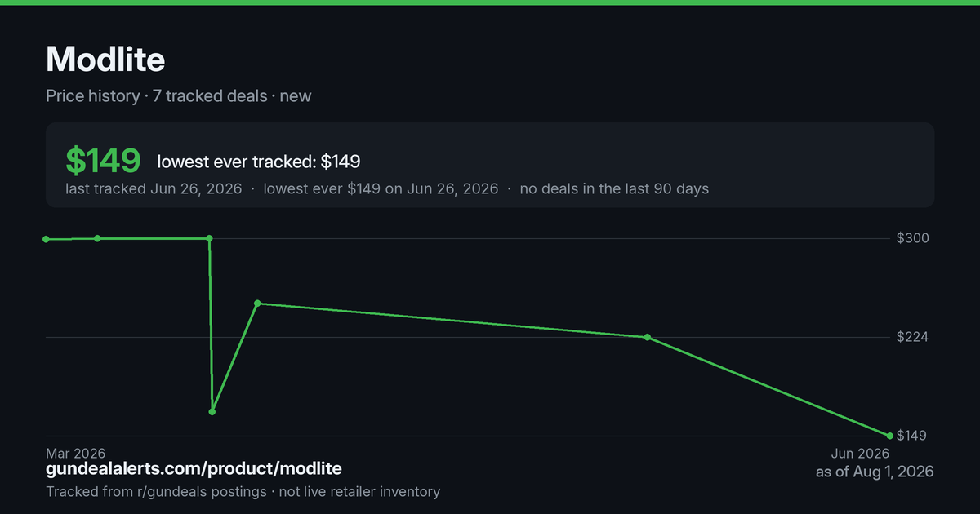Select the second data point on the $300 line
Screen dimensions: 980x514
97,238
